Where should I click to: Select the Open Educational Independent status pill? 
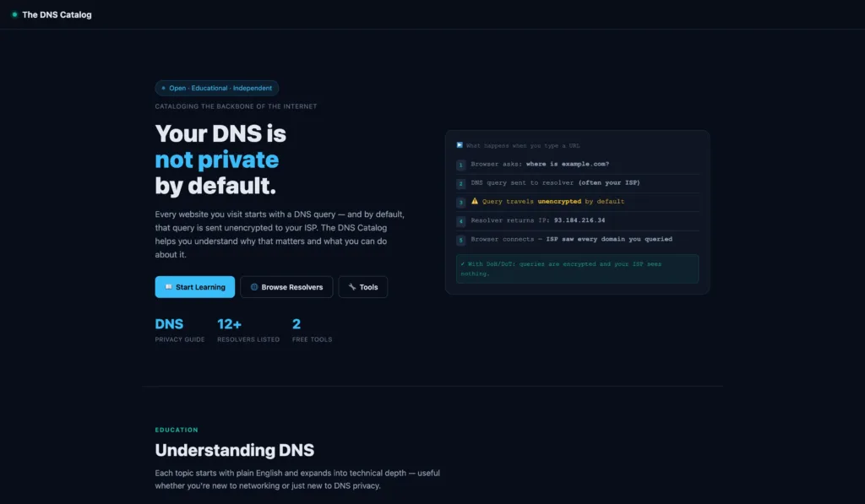click(217, 88)
